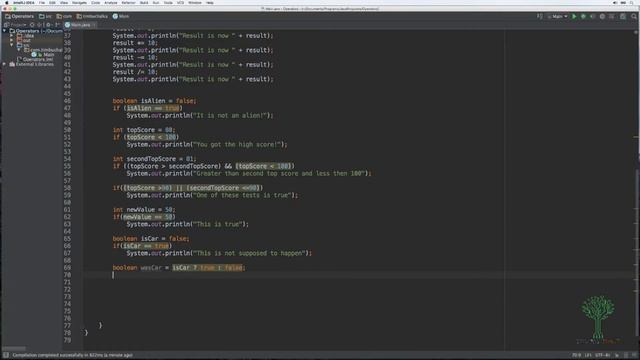
Task: Open Search Everywhere magnifier icon
Action: point(633,16)
